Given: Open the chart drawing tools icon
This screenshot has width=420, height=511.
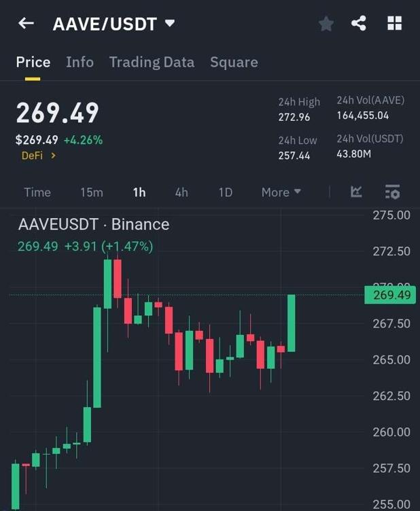Looking at the screenshot, I should pyautogui.click(x=356, y=192).
